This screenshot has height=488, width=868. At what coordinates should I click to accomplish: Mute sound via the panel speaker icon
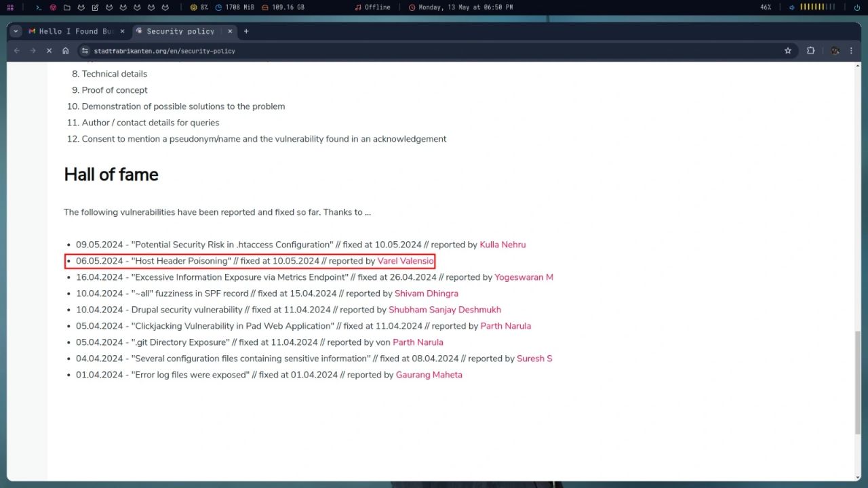pyautogui.click(x=791, y=7)
